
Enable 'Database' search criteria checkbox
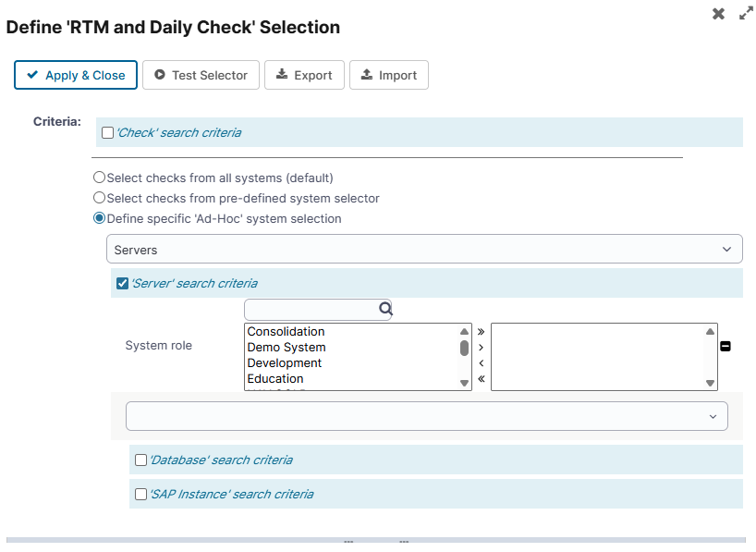click(x=140, y=460)
